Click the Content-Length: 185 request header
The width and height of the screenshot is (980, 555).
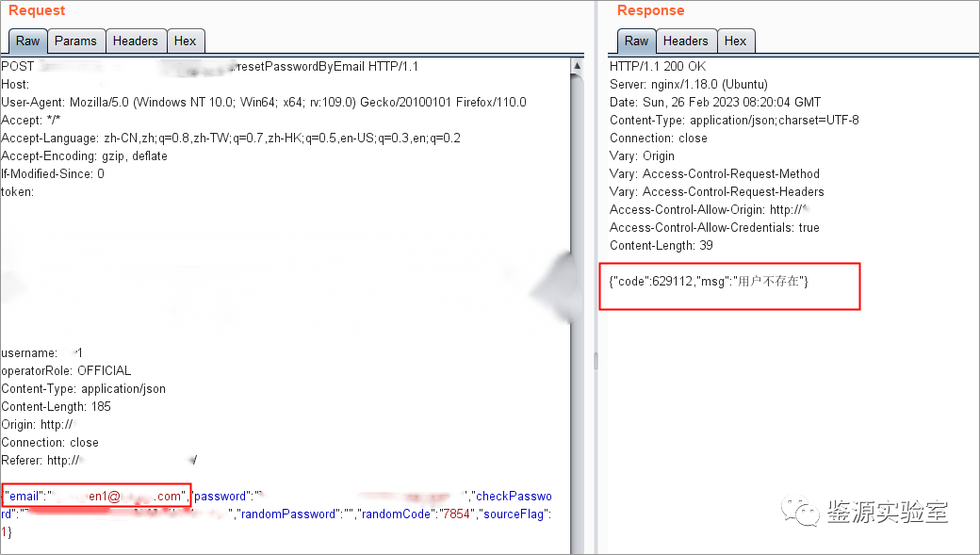click(x=56, y=406)
